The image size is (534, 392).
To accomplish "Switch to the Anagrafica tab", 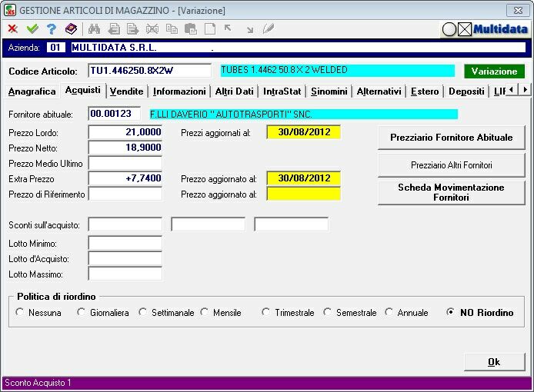I will pyautogui.click(x=32, y=91).
